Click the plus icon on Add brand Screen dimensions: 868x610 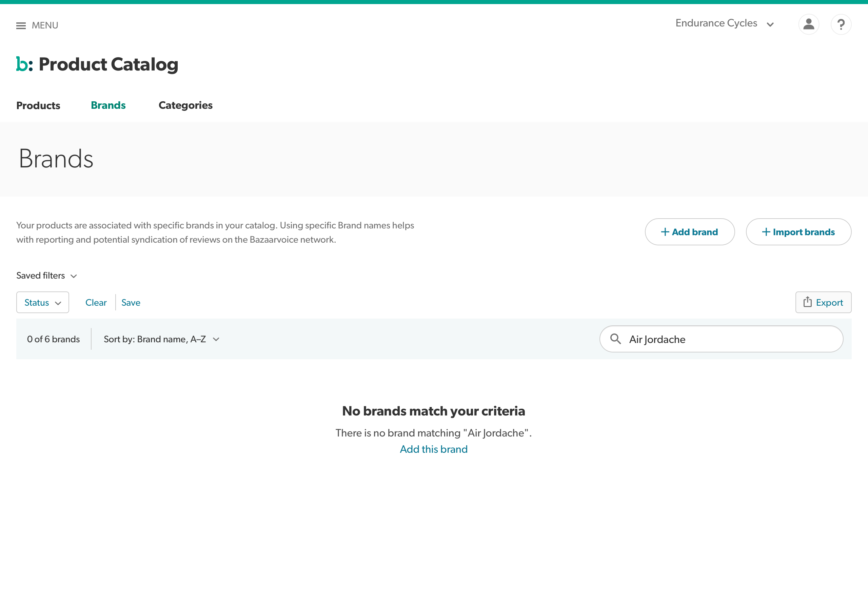(x=665, y=232)
